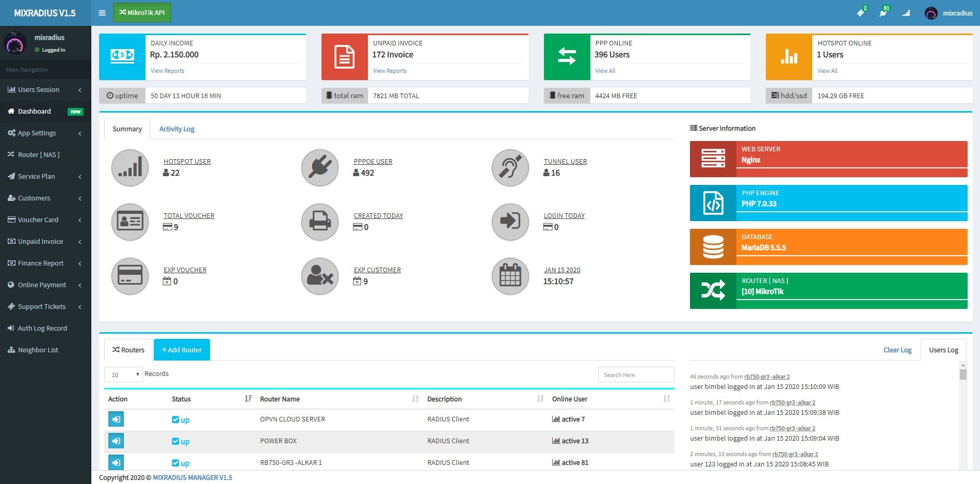Select the Summary tab
This screenshot has height=484, width=980.
click(127, 129)
